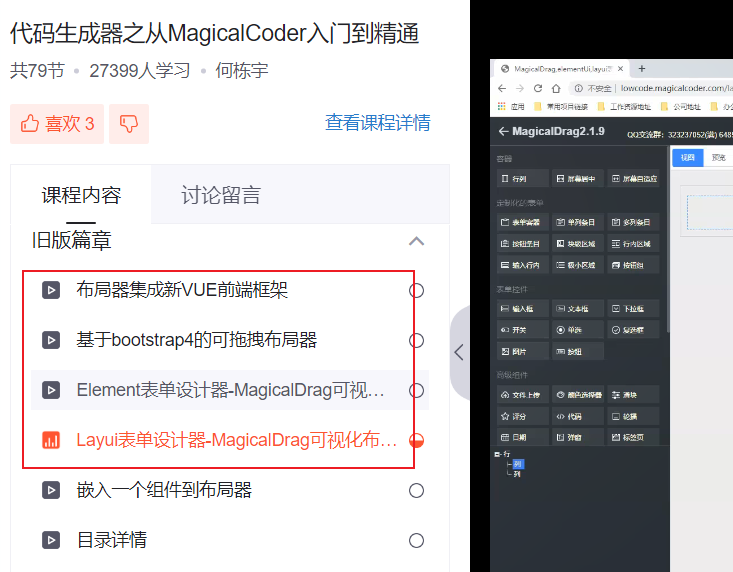Select the 文本框 form control
Image resolution: width=733 pixels, height=572 pixels.
tap(578, 308)
